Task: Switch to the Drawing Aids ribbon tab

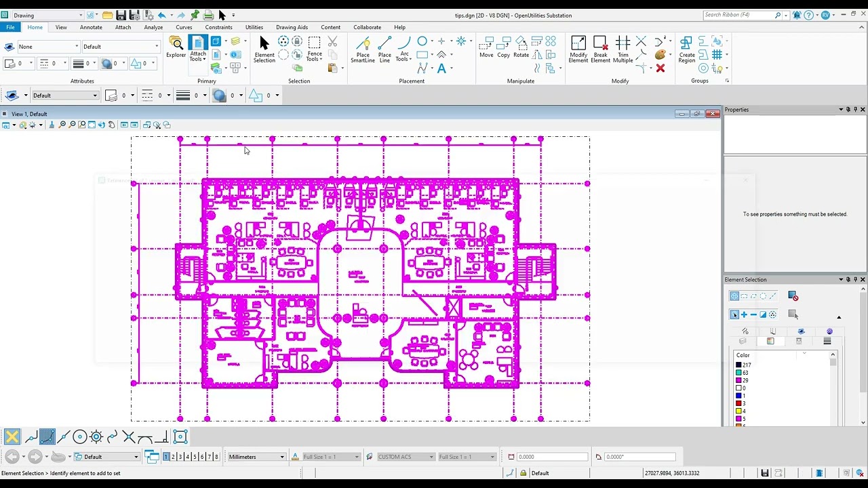Action: coord(292,27)
